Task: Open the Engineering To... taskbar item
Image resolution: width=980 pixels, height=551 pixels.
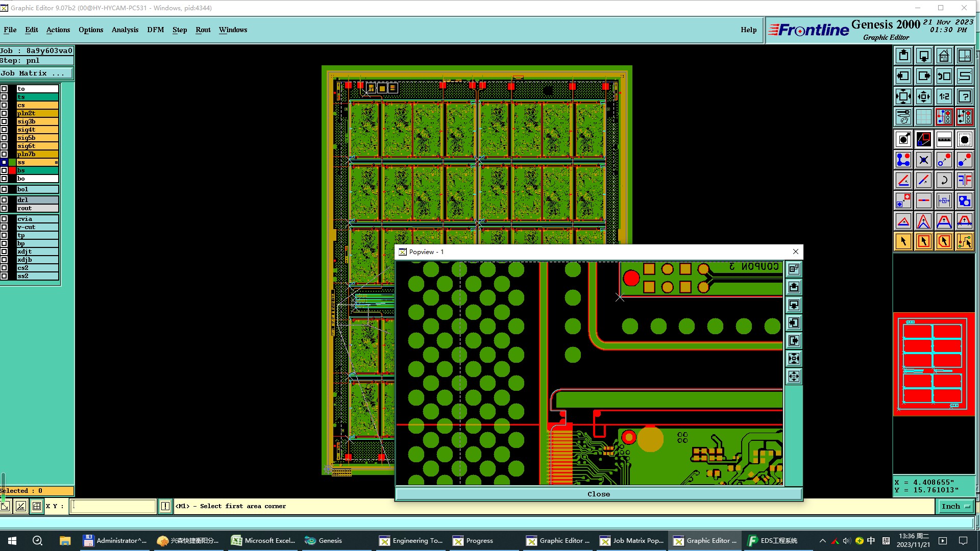Action: pos(411,541)
